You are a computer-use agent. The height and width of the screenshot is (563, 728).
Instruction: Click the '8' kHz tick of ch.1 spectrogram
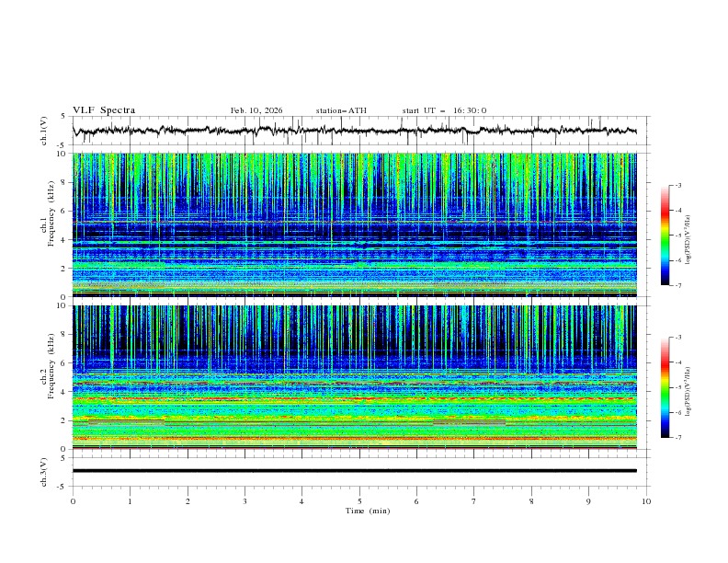point(65,182)
